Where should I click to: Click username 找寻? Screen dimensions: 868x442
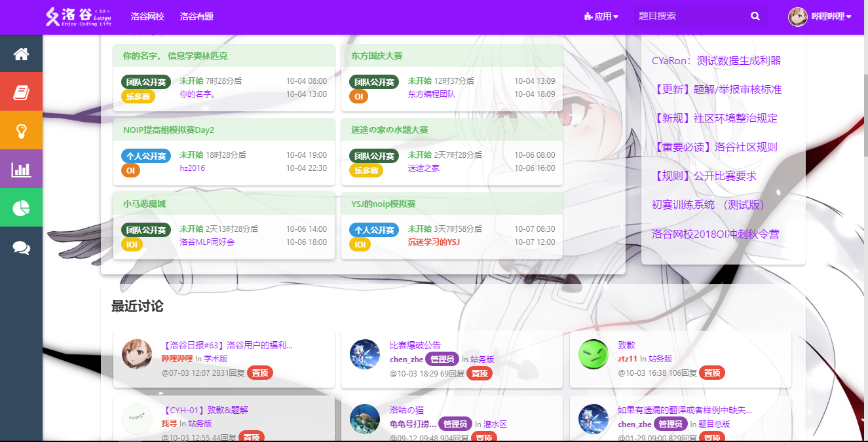(169, 424)
